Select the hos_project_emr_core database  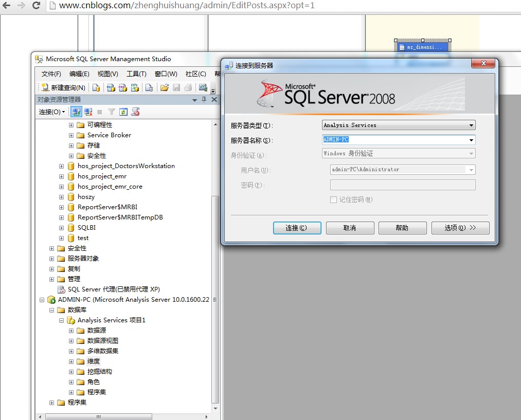[110, 187]
